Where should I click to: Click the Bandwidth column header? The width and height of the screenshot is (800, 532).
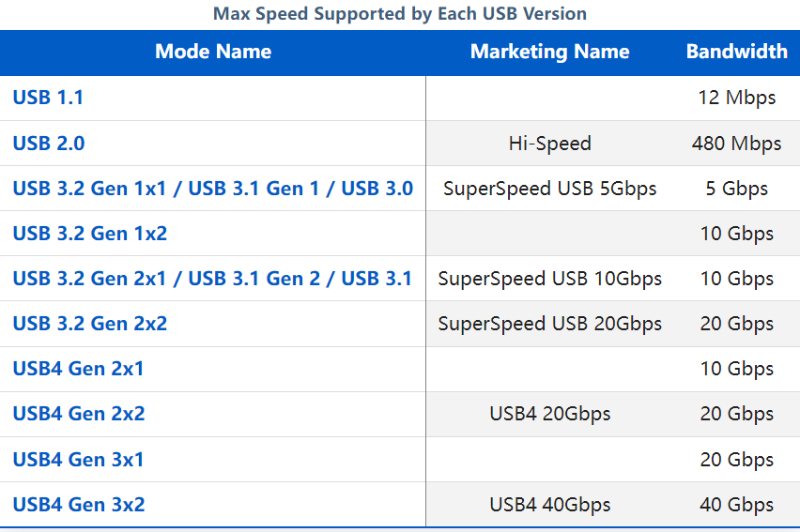[x=737, y=52]
